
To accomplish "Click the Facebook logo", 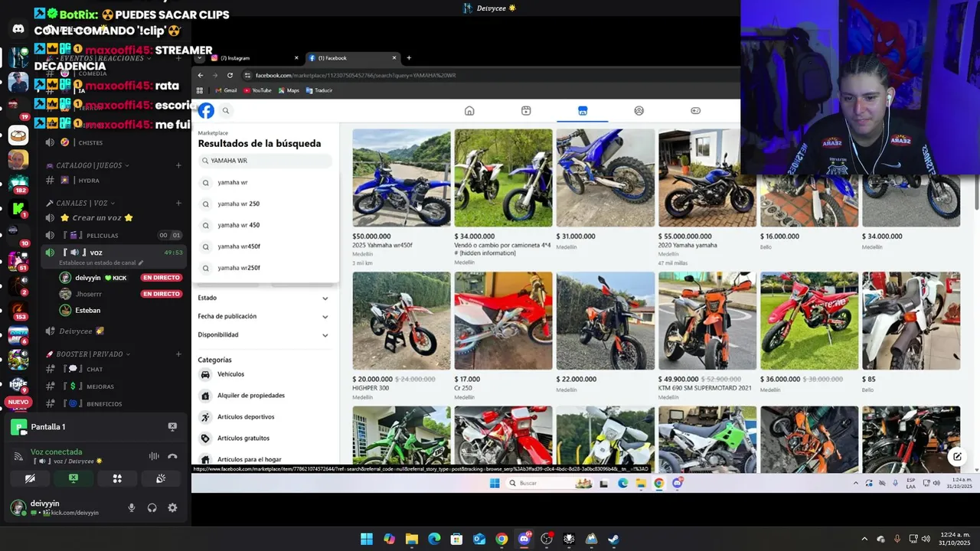I will [x=206, y=111].
